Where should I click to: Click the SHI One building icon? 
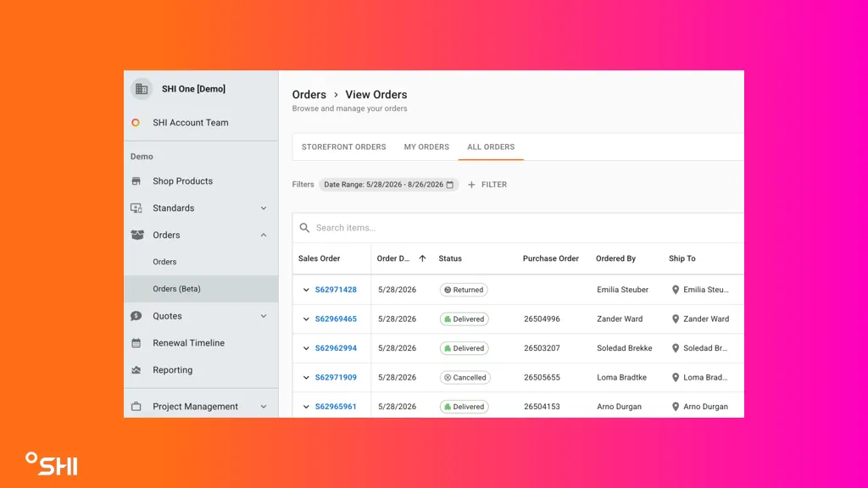pyautogui.click(x=142, y=89)
